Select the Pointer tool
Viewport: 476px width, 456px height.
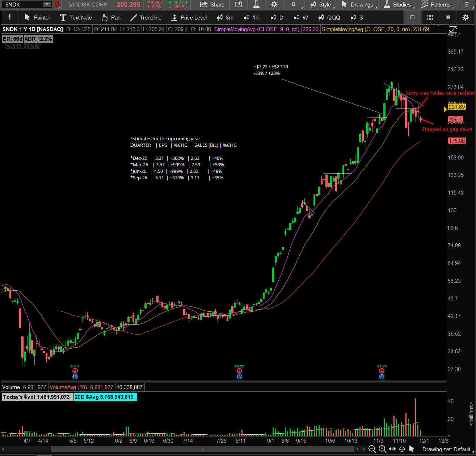37,17
